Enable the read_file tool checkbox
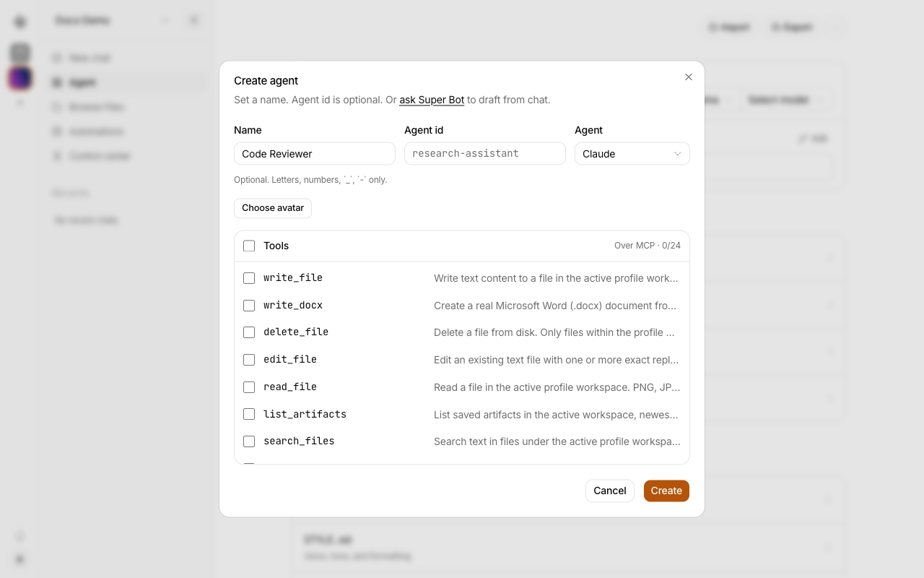 pos(249,387)
